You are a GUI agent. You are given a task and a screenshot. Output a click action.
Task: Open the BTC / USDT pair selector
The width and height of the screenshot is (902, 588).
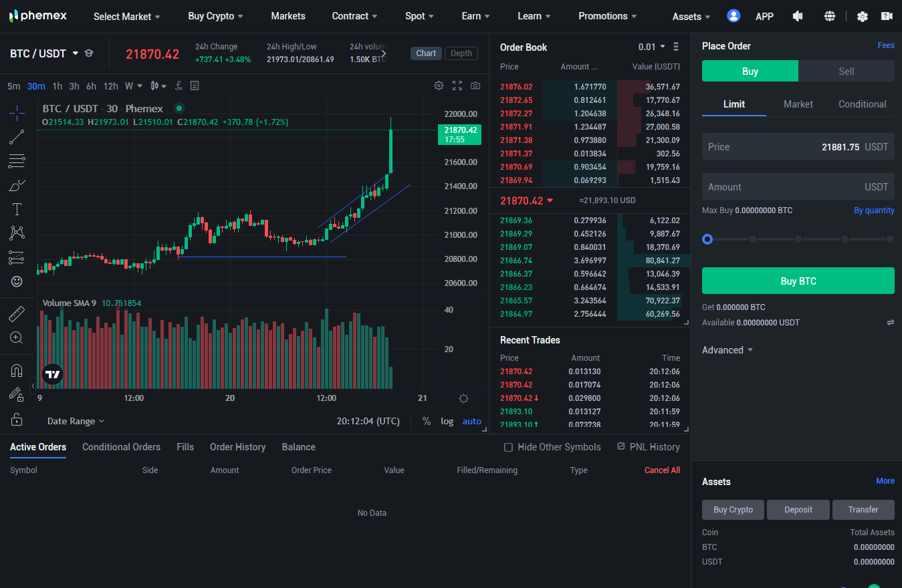44,53
